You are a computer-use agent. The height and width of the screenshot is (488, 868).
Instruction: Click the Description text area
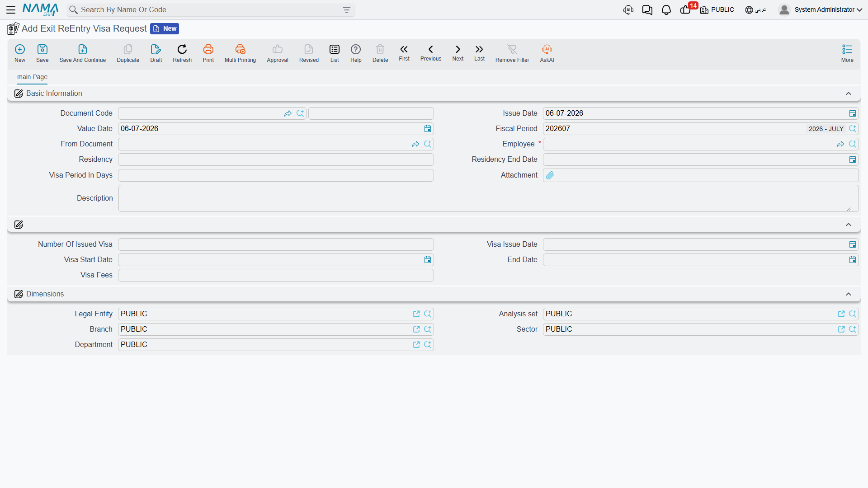488,198
